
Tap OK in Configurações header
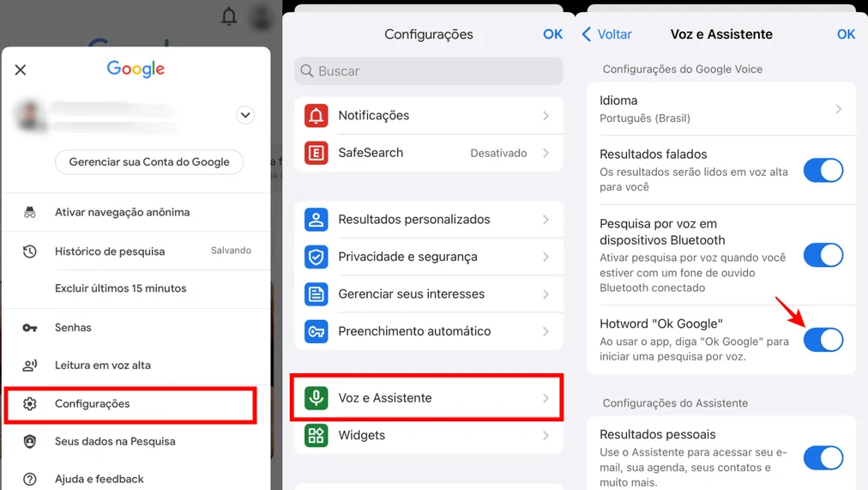click(552, 34)
